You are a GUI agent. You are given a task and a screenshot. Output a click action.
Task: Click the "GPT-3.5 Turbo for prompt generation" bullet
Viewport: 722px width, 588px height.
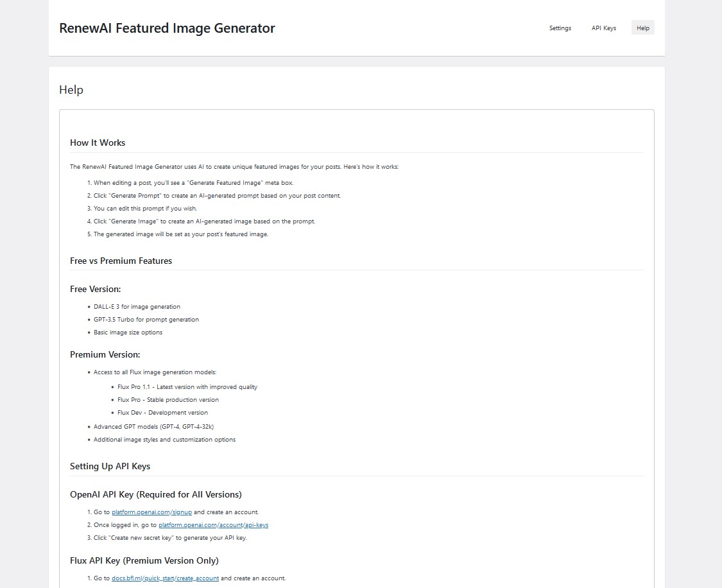146,320
